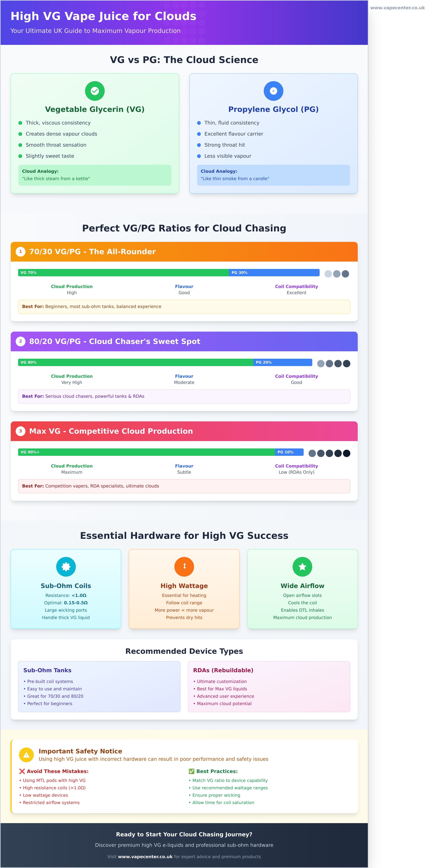The height and width of the screenshot is (868, 428).
Task: Click Best for Max VG liquids bullet
Action: 220,689
